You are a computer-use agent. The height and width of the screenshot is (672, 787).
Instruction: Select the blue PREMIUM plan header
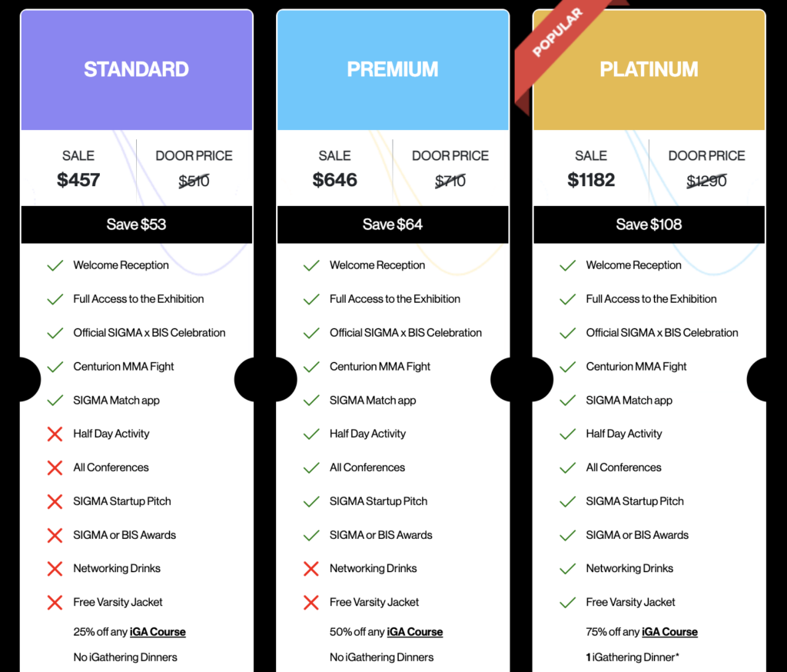pyautogui.click(x=393, y=70)
